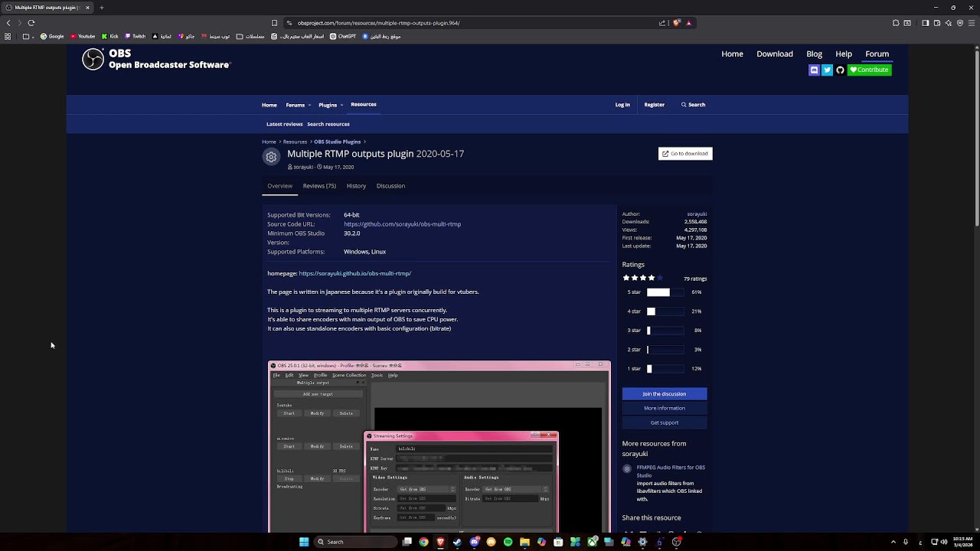Click Register on the forum
The height and width of the screenshot is (551, 980).
pos(654,105)
